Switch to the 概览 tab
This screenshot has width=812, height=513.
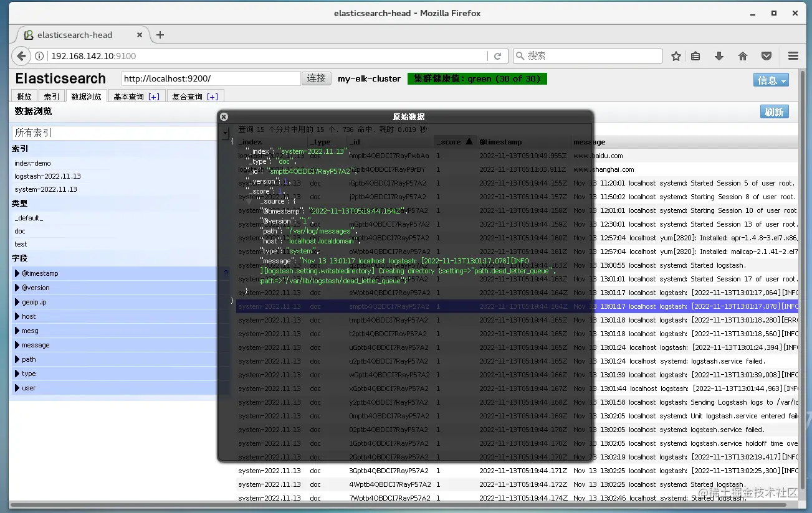[24, 96]
